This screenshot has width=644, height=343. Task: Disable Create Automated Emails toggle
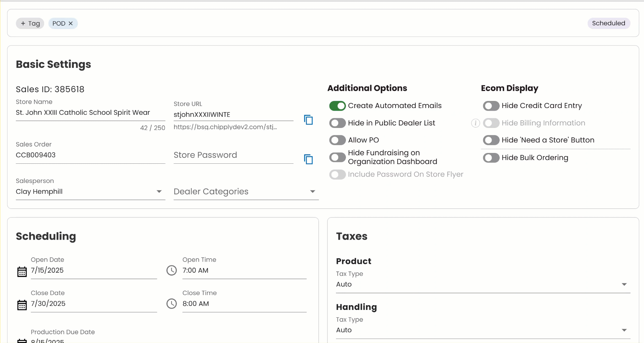click(338, 106)
